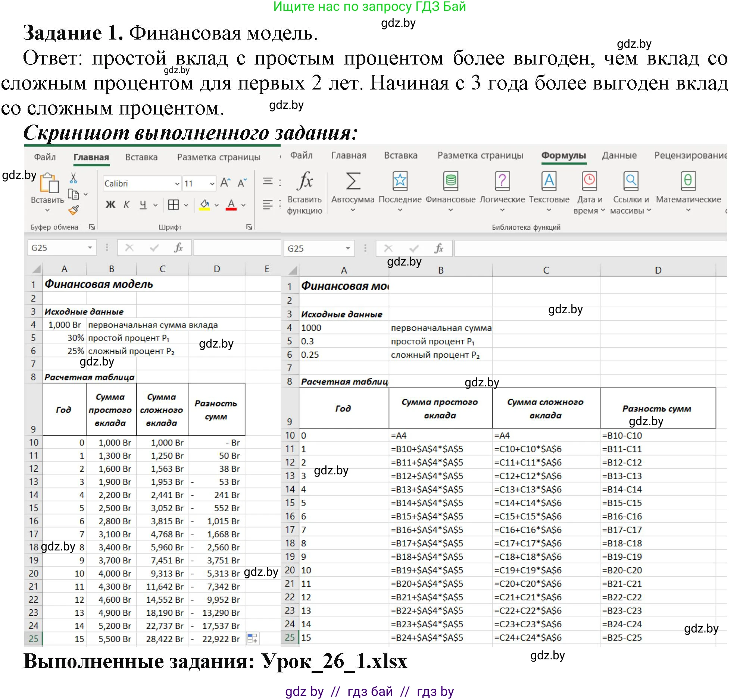
Task: Click the Insert Function (Вставить функцию) icon
Action: [x=305, y=181]
